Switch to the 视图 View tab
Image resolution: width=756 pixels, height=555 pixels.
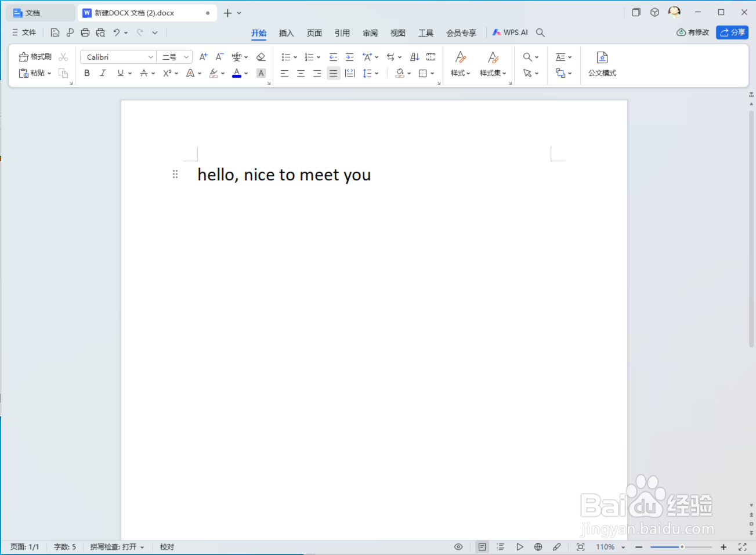[398, 33]
